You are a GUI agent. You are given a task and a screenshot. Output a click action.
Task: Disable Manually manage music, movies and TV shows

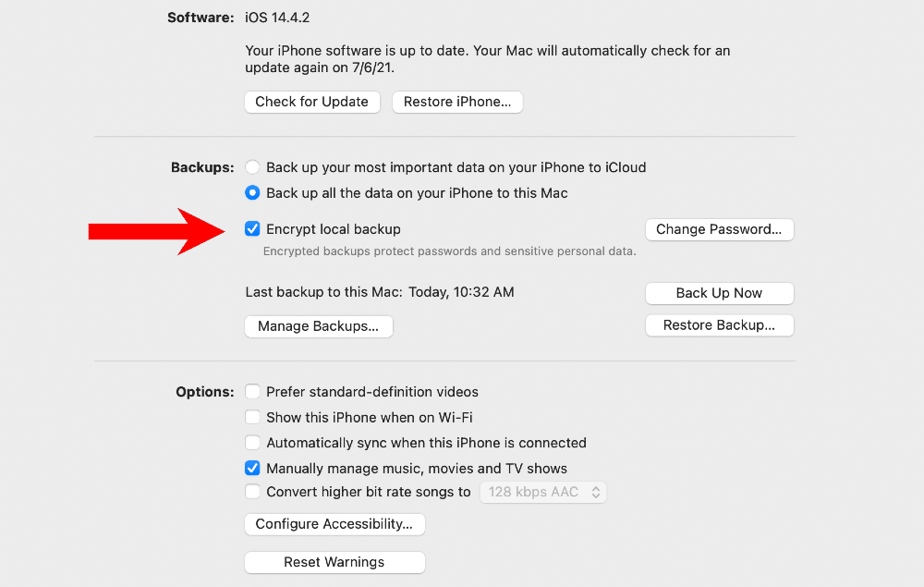point(252,468)
